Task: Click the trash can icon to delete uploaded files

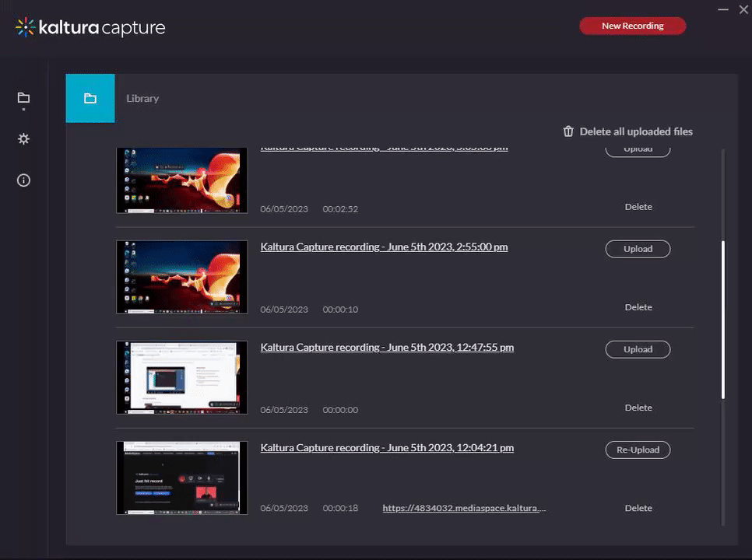Action: (x=568, y=131)
